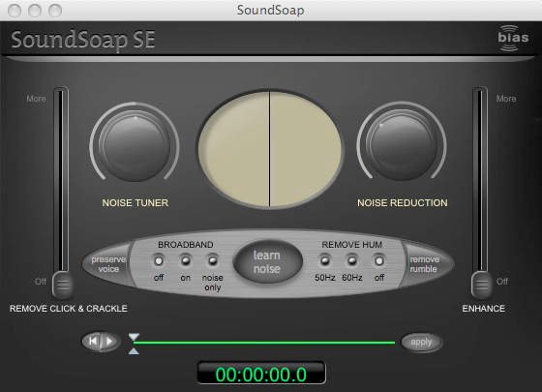Turn Broadband mode on
542x392 pixels.
pos(186,260)
